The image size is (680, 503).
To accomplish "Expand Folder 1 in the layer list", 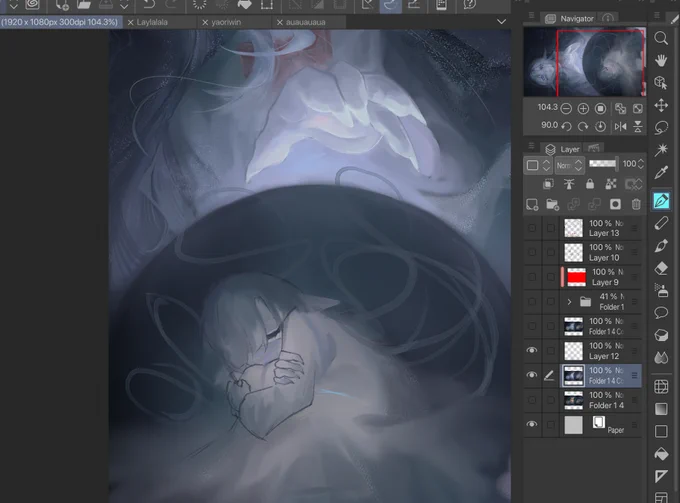I will (569, 301).
